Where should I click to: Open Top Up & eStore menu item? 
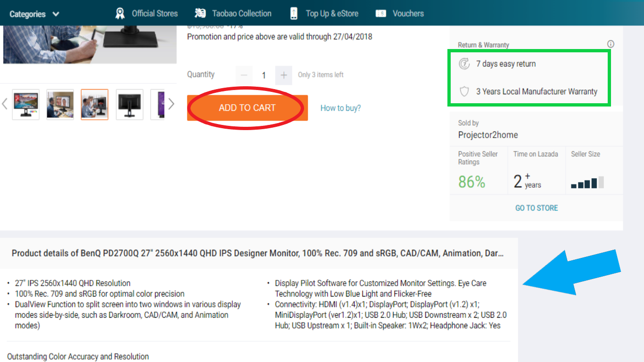[x=332, y=13]
